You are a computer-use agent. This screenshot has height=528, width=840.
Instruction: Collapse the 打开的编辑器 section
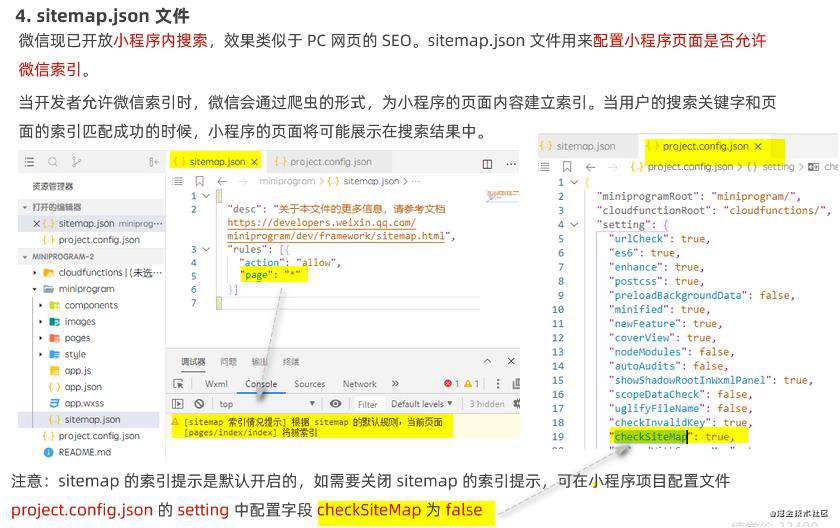coord(25,207)
